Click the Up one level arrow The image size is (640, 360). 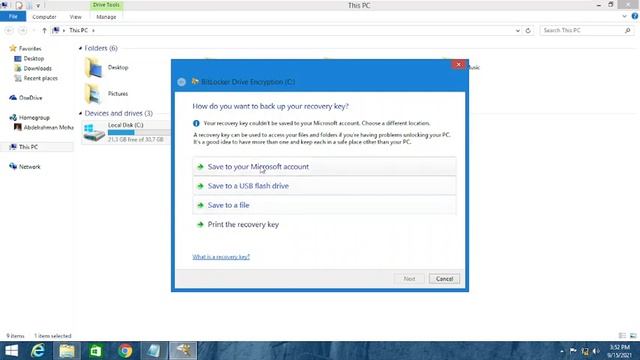click(x=44, y=31)
